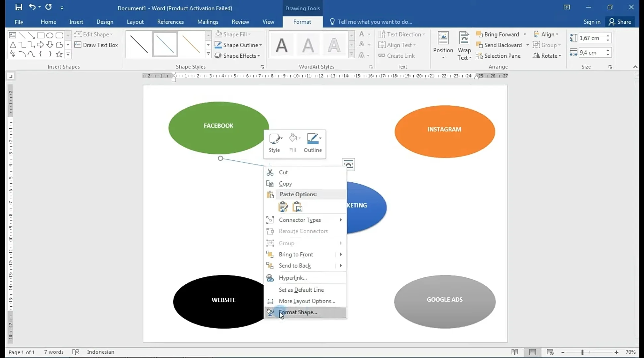
Task: Click the Draw Text Box button
Action: 96,45
